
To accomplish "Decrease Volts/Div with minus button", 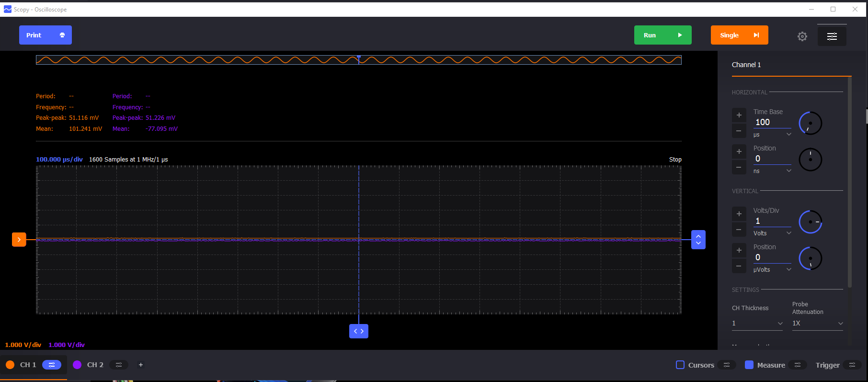I will [739, 230].
